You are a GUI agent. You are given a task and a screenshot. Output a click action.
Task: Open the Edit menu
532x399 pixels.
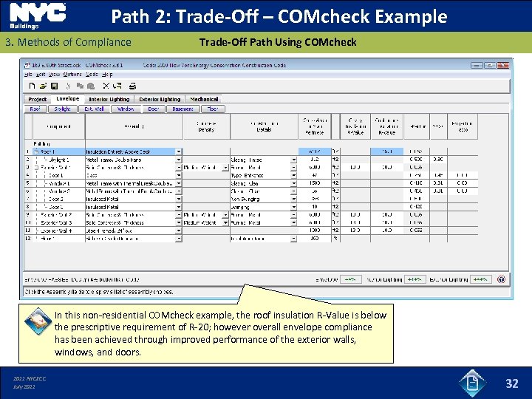(41, 74)
